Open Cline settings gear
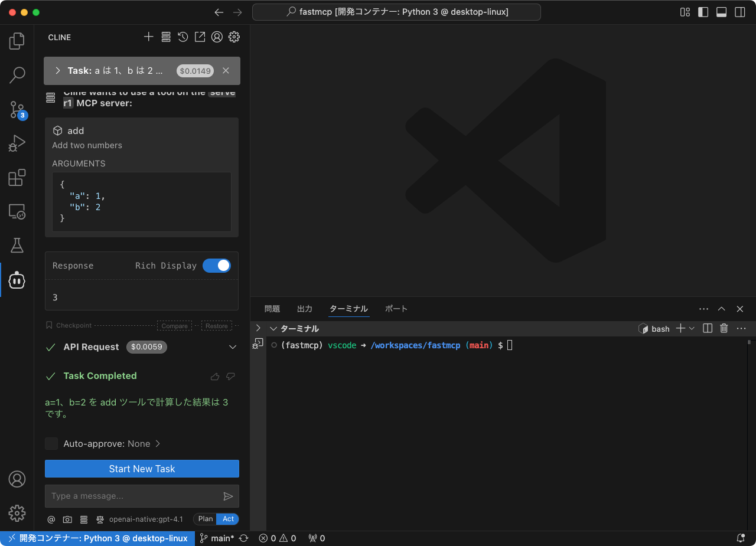Screen dimensions: 756x546 click(x=234, y=37)
